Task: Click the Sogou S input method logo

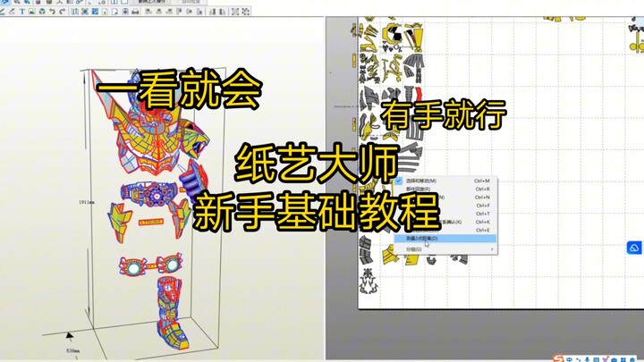Action: 558,358
